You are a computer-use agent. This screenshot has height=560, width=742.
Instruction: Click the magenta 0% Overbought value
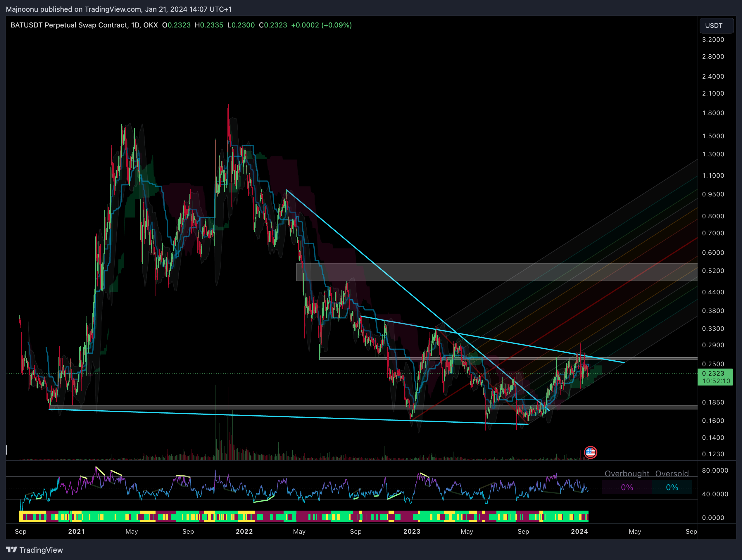click(x=627, y=487)
